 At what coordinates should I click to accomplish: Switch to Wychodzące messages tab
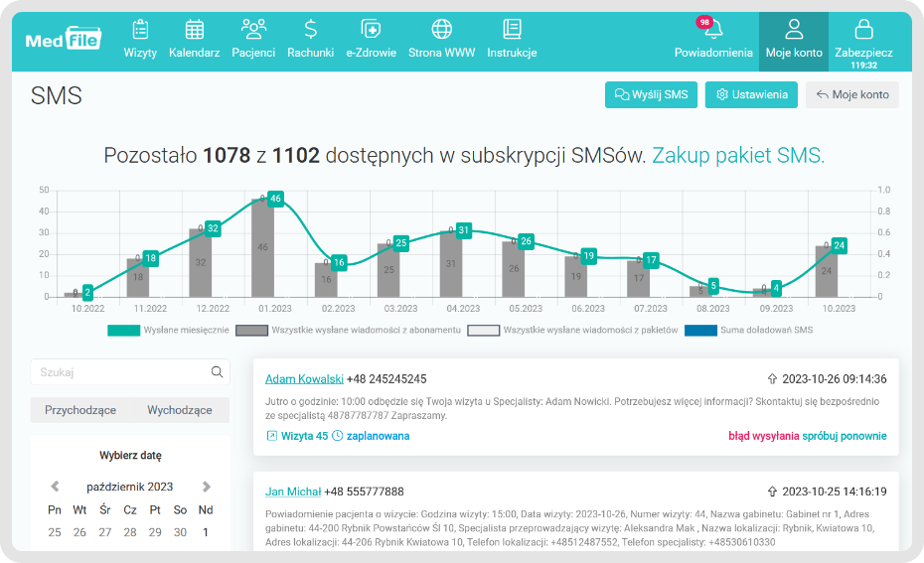tap(180, 410)
